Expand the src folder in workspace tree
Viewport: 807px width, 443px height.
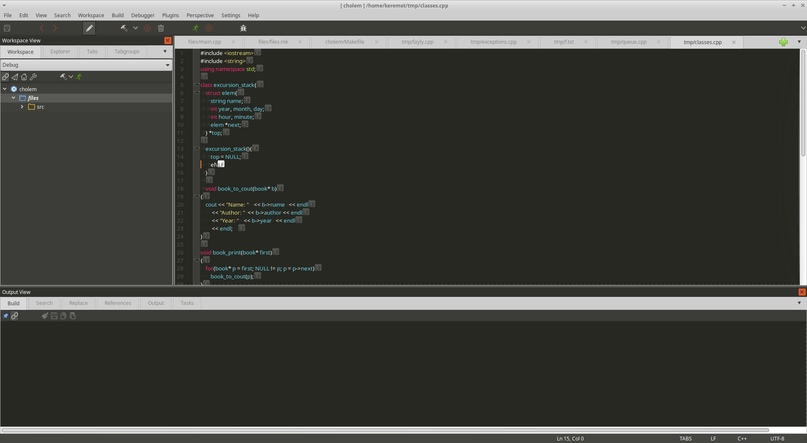[x=22, y=107]
